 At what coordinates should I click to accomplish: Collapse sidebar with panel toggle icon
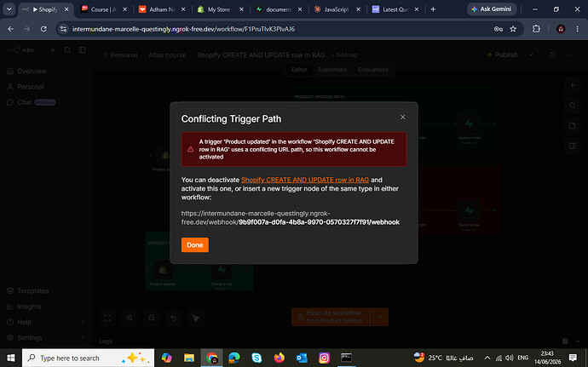[82, 50]
